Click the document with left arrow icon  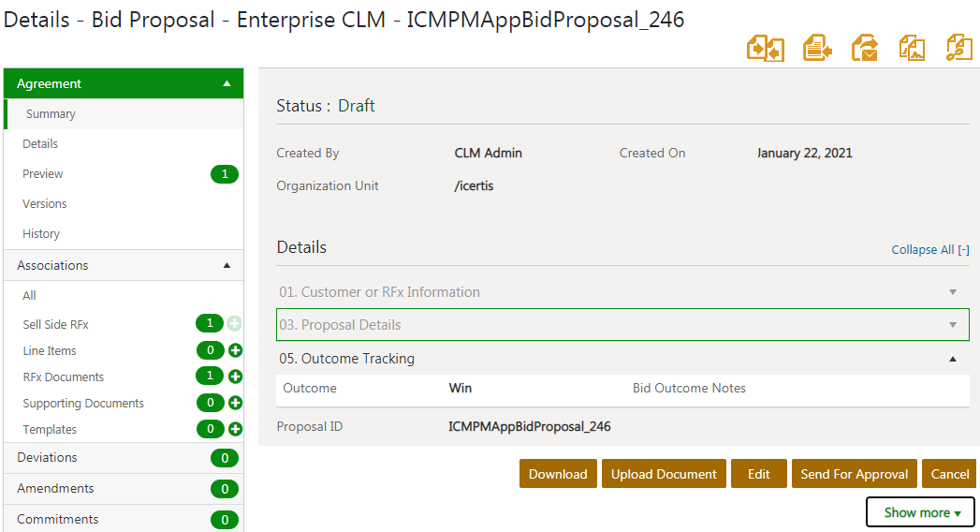pyautogui.click(x=817, y=48)
